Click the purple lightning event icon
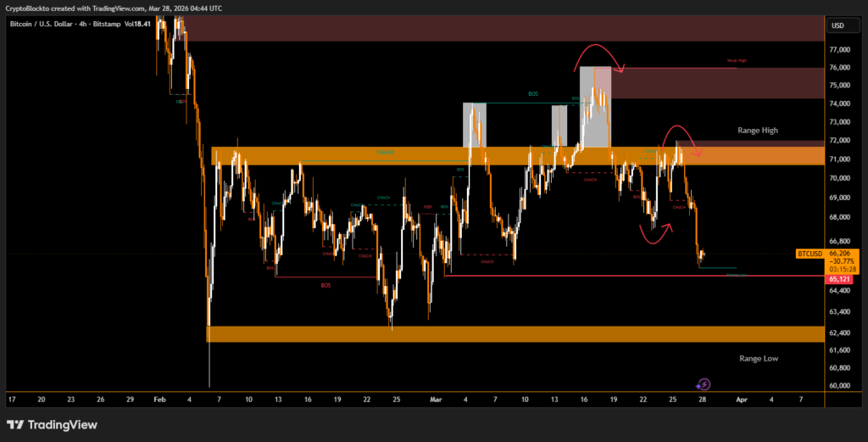The image size is (868, 442). click(703, 384)
